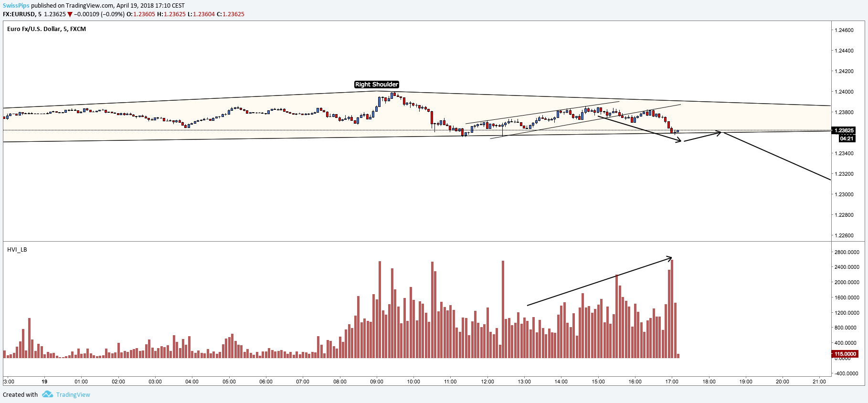The height and width of the screenshot is (403, 868).
Task: Click the 16:00 time axis label
Action: pyautogui.click(x=635, y=382)
